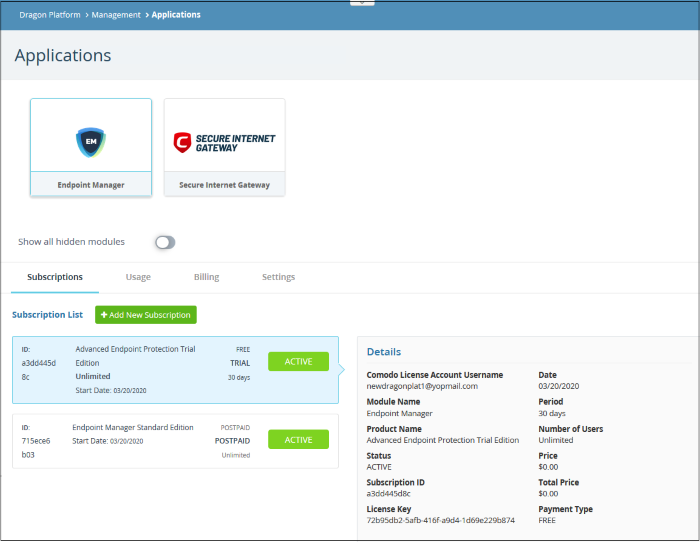Click the license key value 72b95db2
Image resolution: width=700 pixels, height=542 pixels.
click(x=440, y=521)
